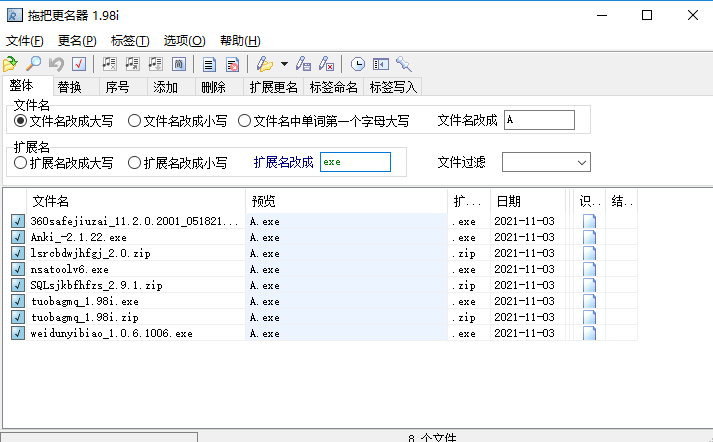Click the pushpin always-on-top icon
The width and height of the screenshot is (713, 442).
tap(404, 64)
